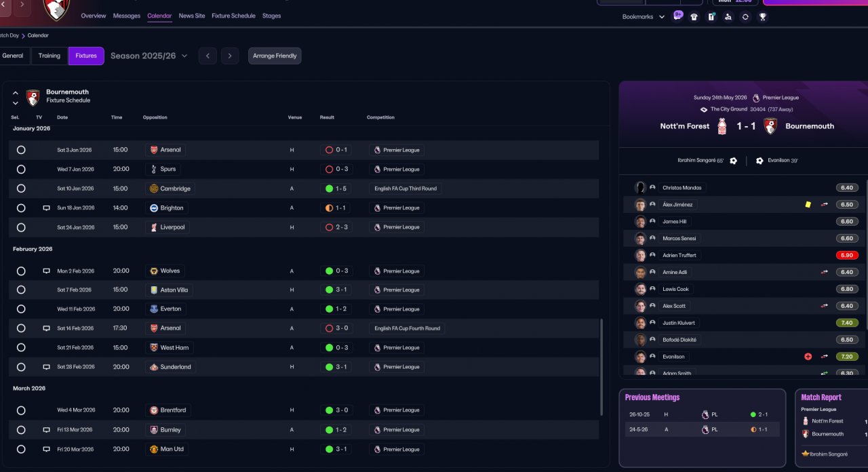
Task: Click the TV icon on Sunderland row
Action: 47,367
